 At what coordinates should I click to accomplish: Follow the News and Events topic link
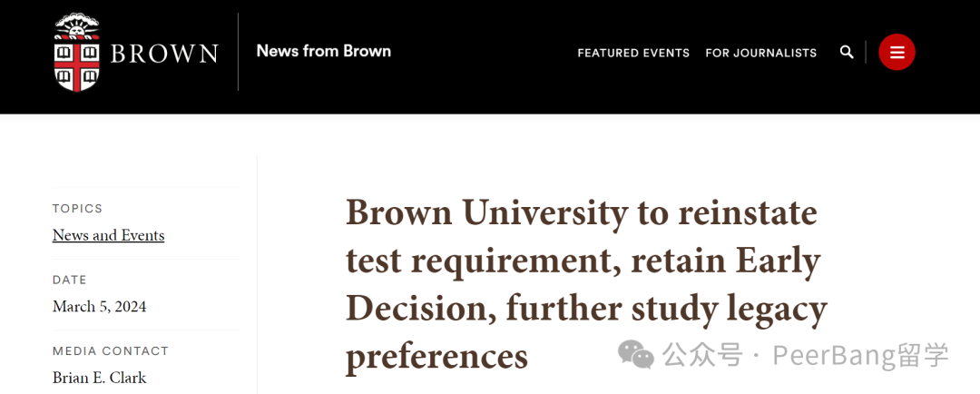(x=109, y=235)
